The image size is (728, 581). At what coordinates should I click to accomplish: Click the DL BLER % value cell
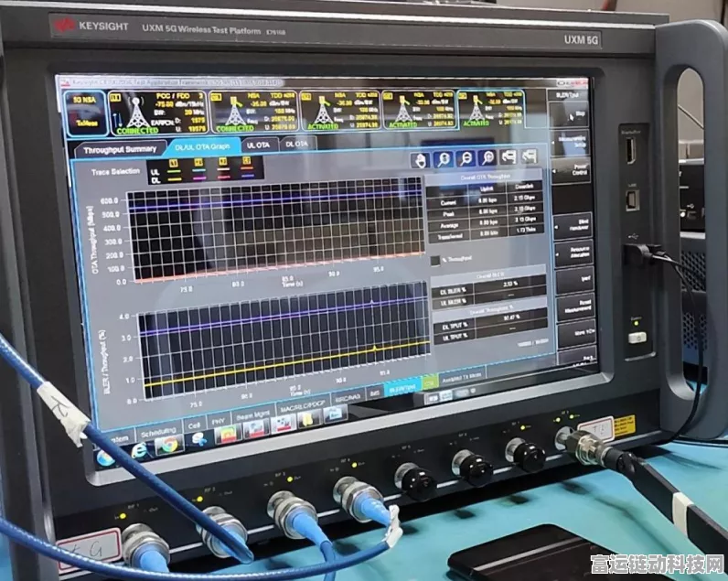[x=509, y=283]
